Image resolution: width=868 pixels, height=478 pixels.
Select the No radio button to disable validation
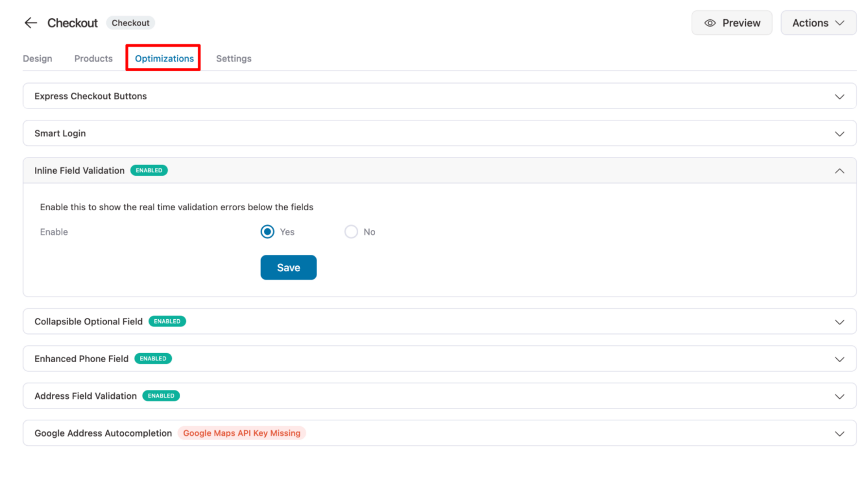pyautogui.click(x=351, y=232)
